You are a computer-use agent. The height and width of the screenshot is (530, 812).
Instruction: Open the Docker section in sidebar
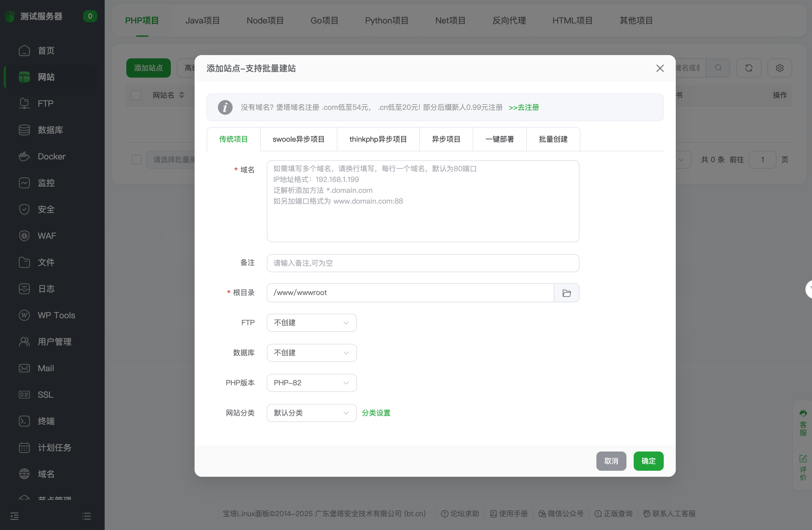click(51, 156)
